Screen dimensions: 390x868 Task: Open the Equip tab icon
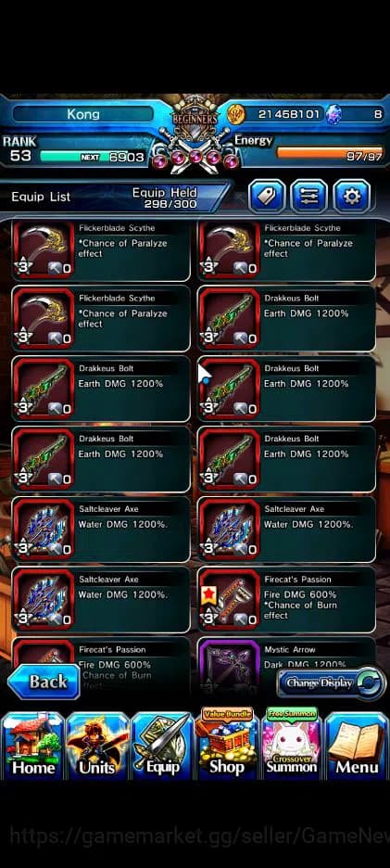[x=162, y=746]
